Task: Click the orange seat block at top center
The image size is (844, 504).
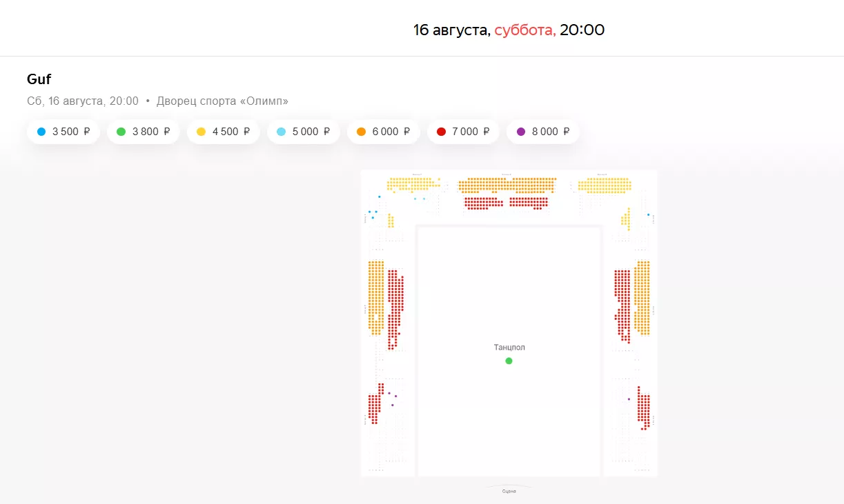Action: point(507,185)
